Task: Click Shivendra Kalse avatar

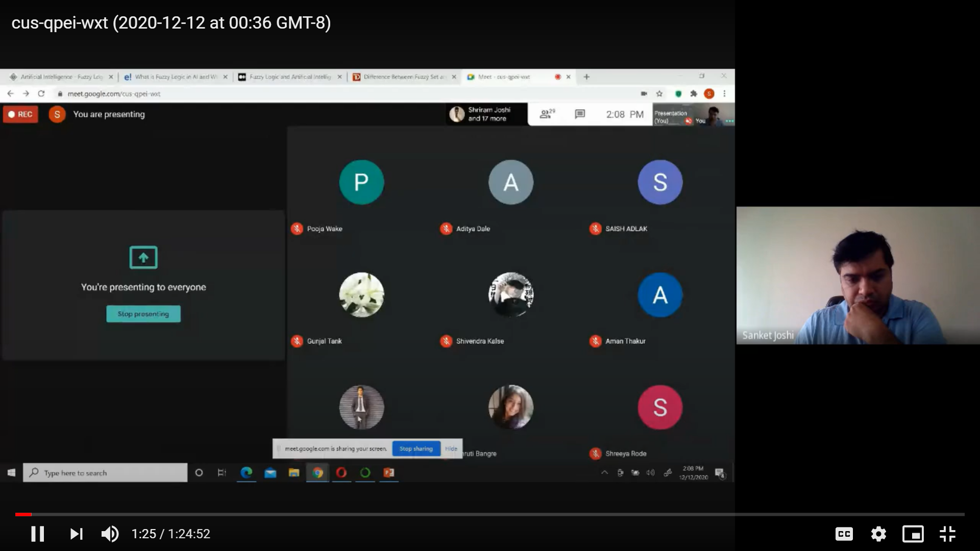Action: click(511, 294)
